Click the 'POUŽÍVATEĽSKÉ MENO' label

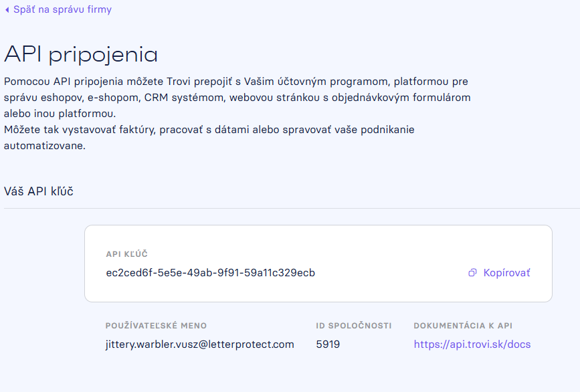156,325
